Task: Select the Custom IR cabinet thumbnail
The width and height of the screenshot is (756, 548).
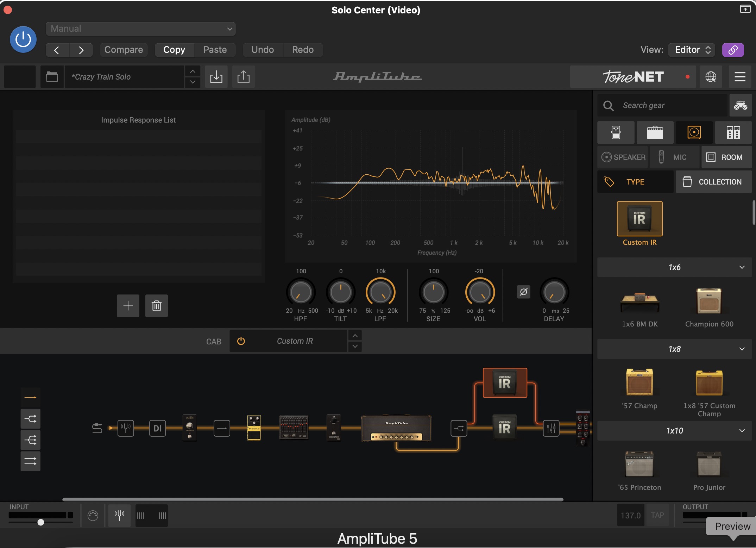Action: point(640,219)
